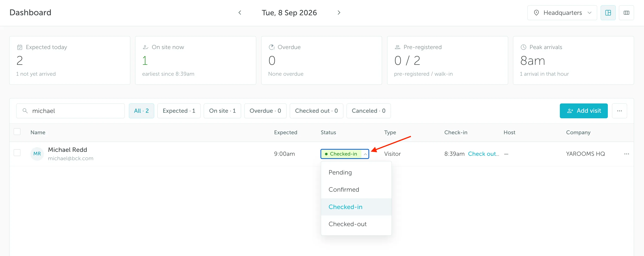This screenshot has width=644, height=256.
Task: Click michael@bck.com email text
Action: [70, 159]
